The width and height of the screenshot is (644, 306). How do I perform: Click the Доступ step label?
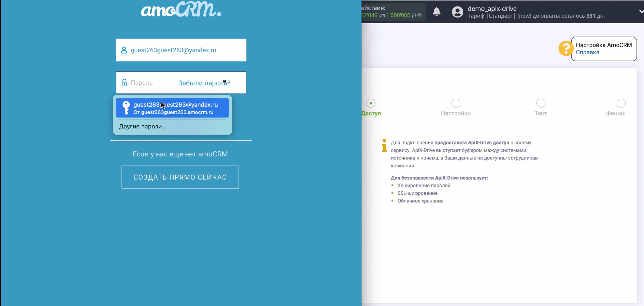click(371, 113)
